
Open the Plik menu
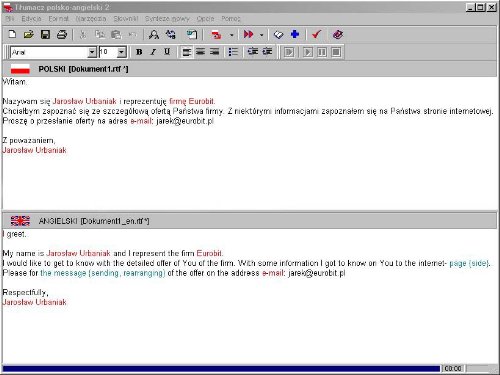(x=10, y=19)
